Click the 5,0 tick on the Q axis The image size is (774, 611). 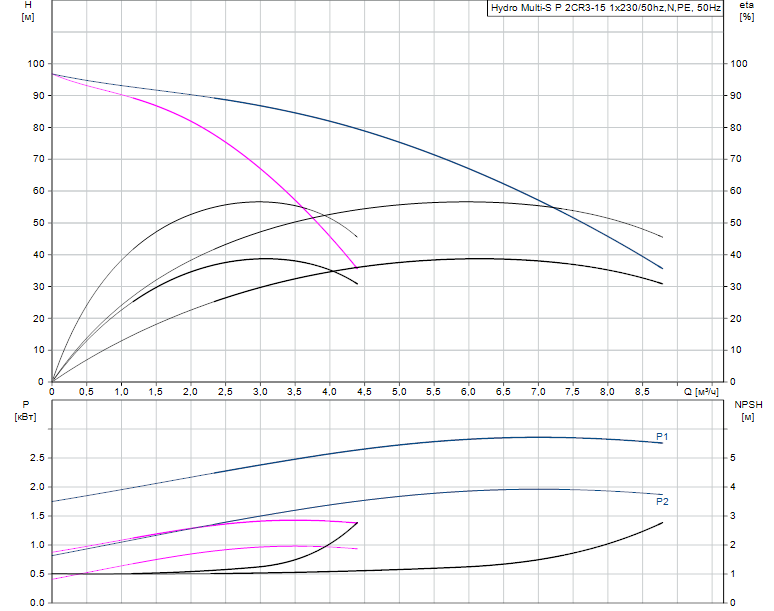tap(399, 392)
